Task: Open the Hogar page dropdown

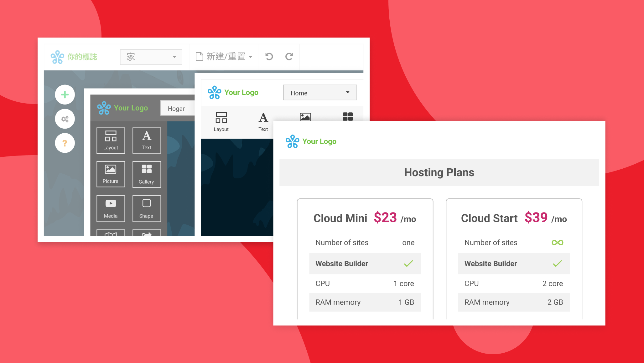Action: 177,108
